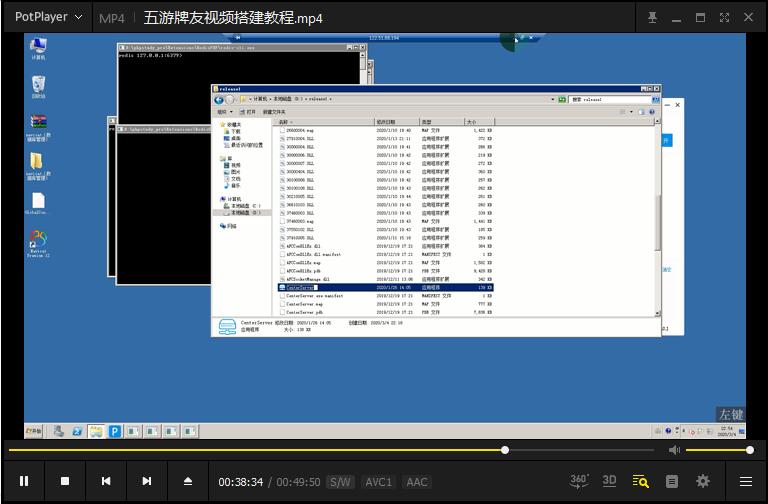
Task: Pin the player window on top
Action: click(x=652, y=18)
